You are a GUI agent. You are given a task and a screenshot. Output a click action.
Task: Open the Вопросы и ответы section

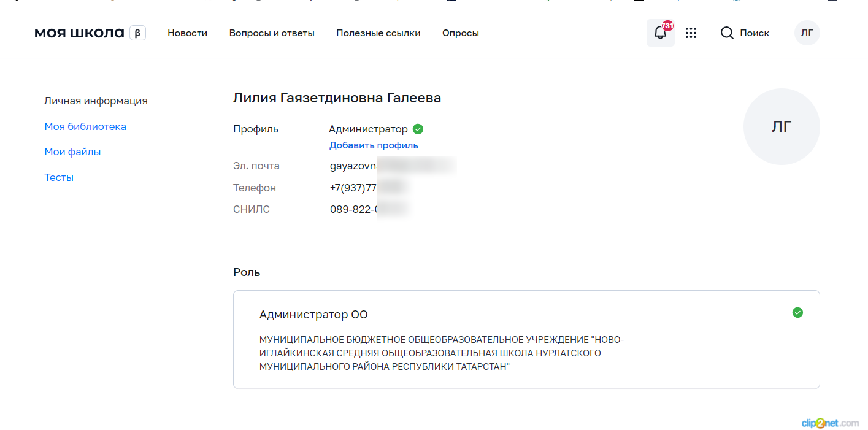(x=272, y=33)
